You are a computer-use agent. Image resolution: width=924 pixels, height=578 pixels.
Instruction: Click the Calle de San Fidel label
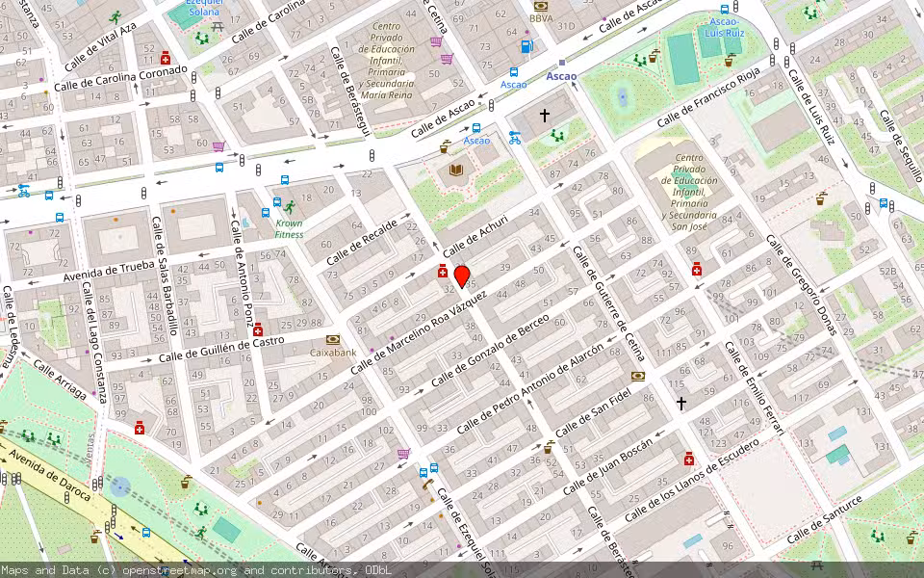click(x=594, y=414)
